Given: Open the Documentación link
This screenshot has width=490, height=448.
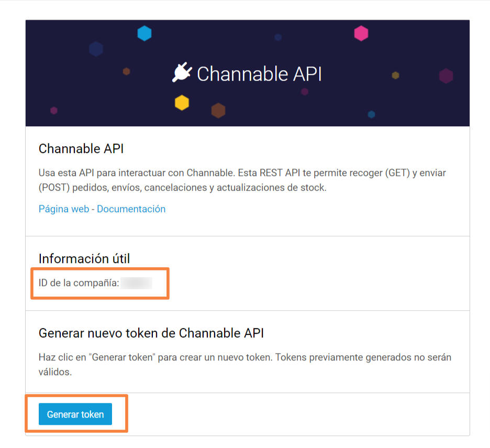Looking at the screenshot, I should (x=131, y=209).
